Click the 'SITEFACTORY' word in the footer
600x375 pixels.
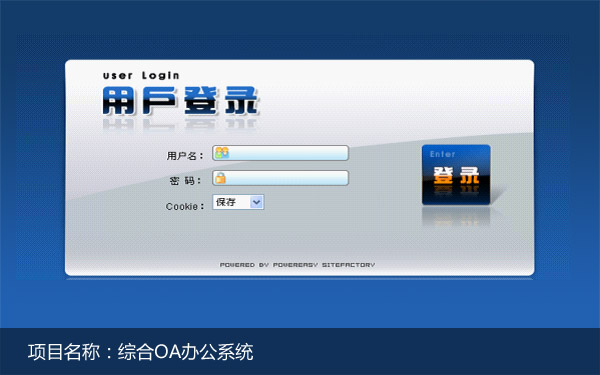349,265
